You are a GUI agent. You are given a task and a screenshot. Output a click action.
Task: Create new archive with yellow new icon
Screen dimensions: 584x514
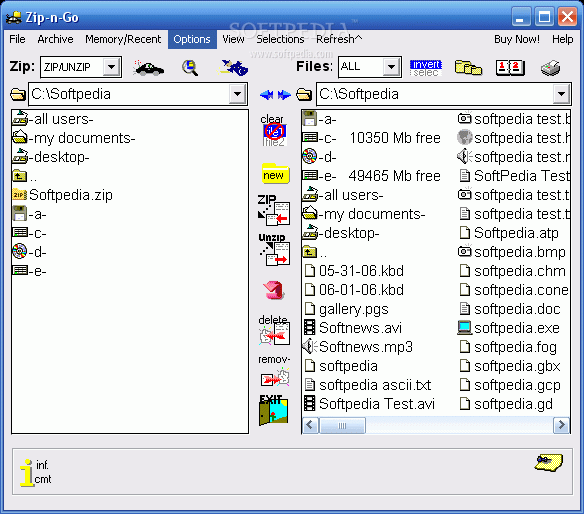pos(275,174)
